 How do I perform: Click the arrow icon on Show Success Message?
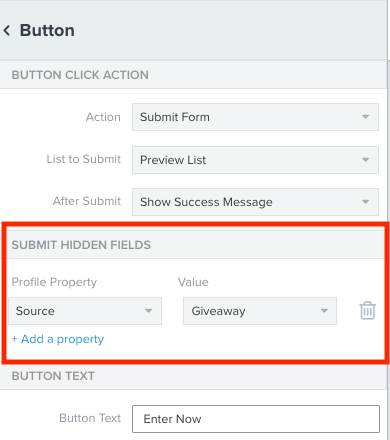pos(365,202)
